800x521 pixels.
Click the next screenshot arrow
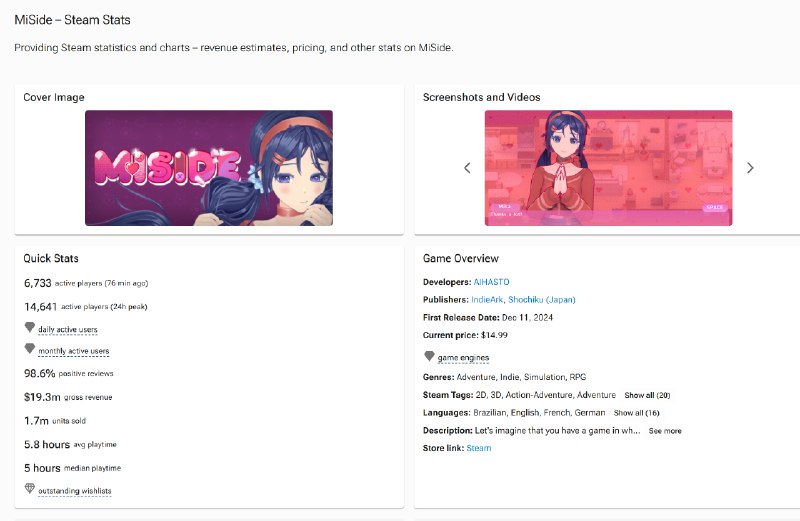coord(750,168)
